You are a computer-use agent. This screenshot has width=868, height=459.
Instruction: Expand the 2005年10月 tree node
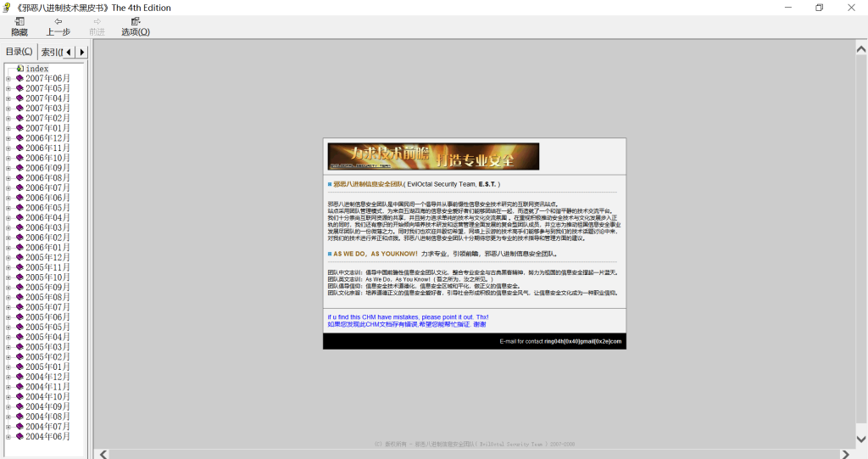(x=8, y=278)
